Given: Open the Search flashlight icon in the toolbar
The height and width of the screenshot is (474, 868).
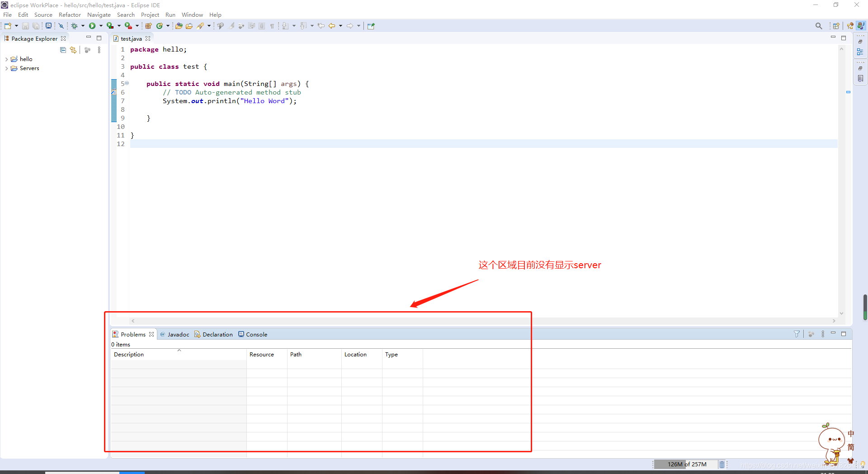Looking at the screenshot, I should coord(199,26).
